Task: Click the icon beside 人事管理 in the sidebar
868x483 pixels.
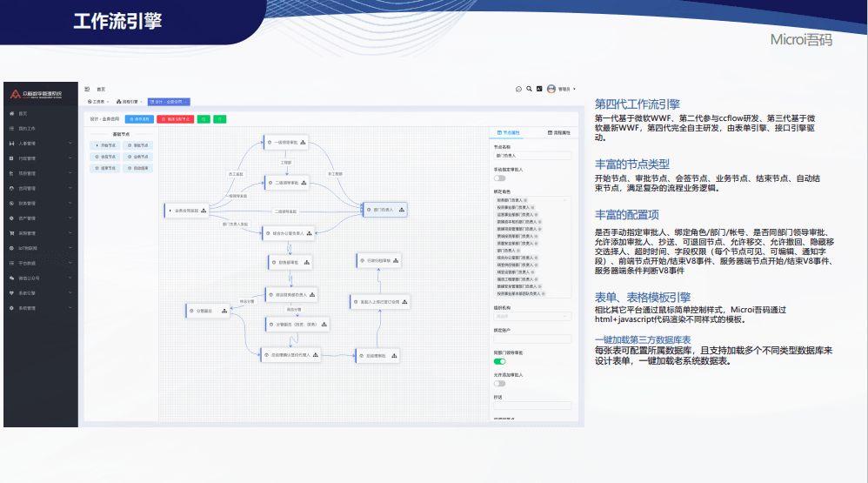Action: tap(11, 144)
